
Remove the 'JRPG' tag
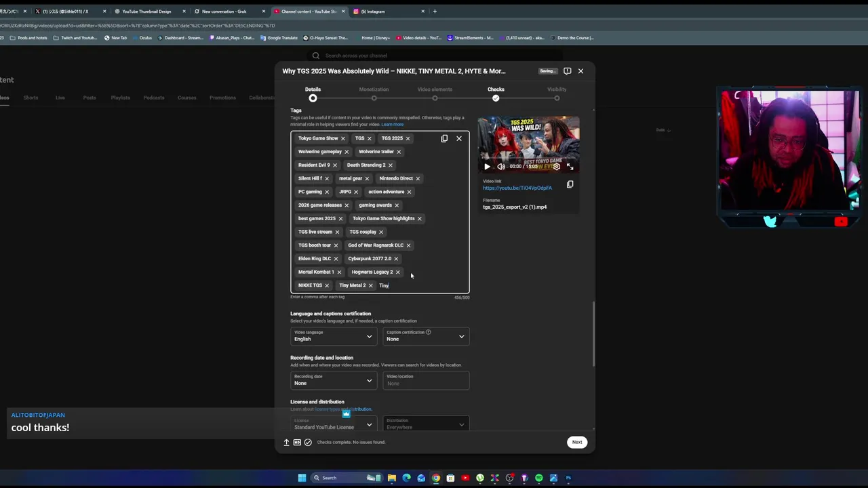pos(356,192)
